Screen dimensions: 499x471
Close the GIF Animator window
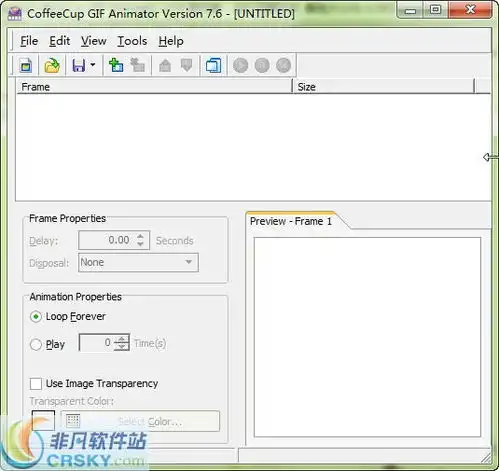click(x=470, y=10)
